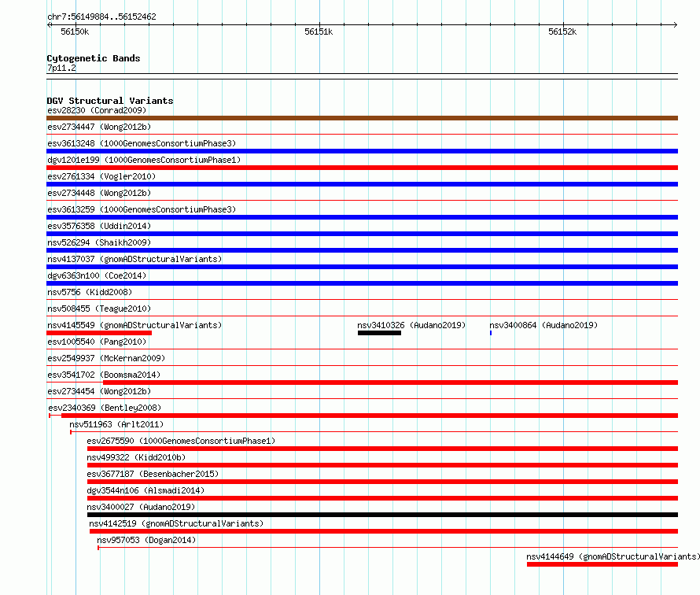The height and width of the screenshot is (595, 700).
Task: Open variant nsv4142519 gnomAD label
Action: 176,523
